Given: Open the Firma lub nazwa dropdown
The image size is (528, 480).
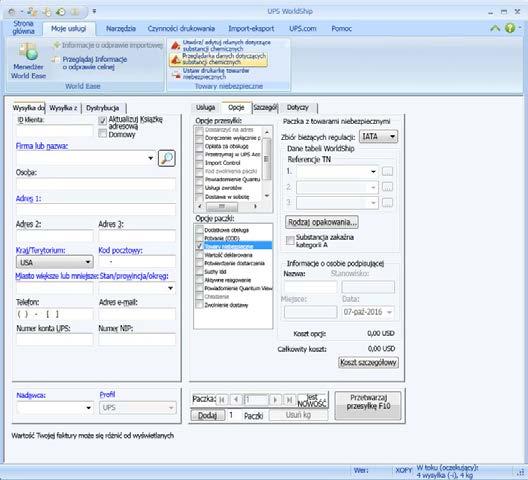Looking at the screenshot, I should [151, 158].
